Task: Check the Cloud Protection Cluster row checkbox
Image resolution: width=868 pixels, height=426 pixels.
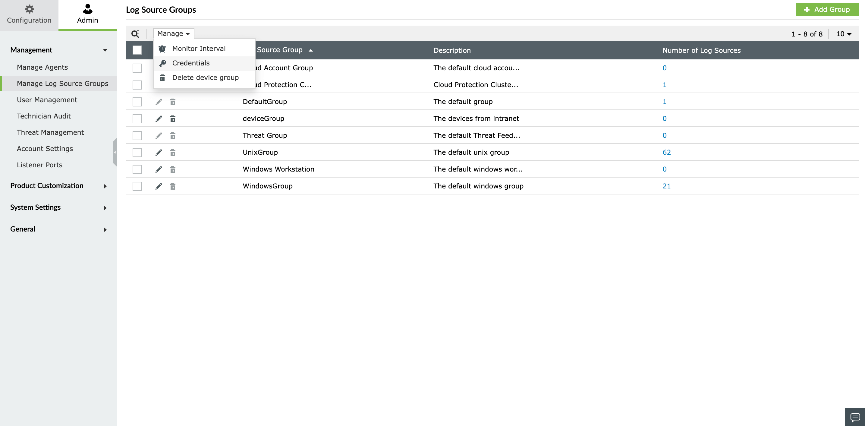Action: [137, 85]
